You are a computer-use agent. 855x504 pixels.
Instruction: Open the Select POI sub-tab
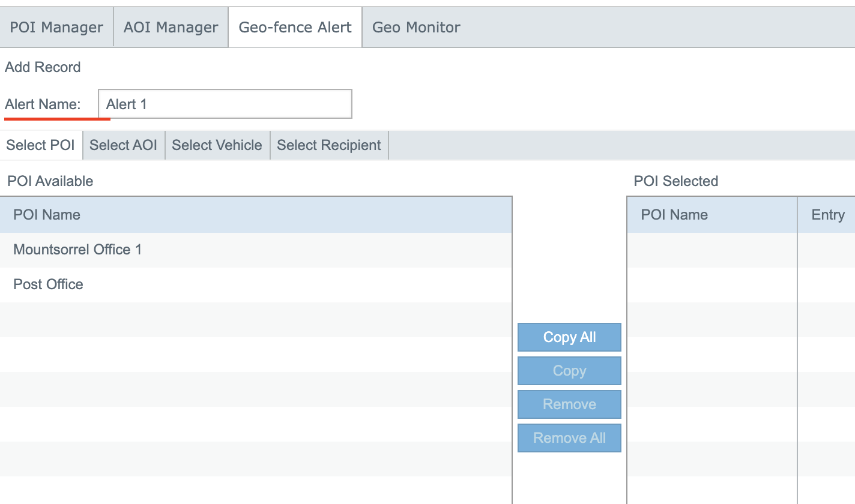(x=41, y=145)
